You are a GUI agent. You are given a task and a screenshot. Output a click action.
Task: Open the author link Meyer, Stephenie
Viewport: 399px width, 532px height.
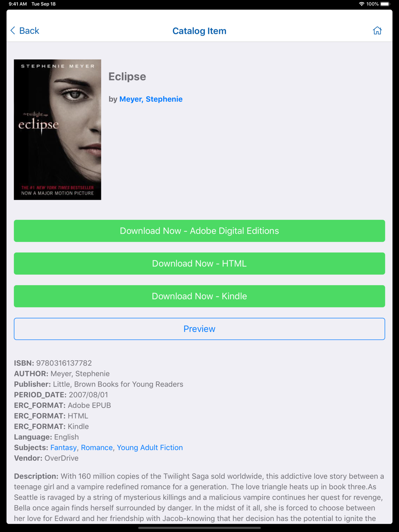(151, 99)
